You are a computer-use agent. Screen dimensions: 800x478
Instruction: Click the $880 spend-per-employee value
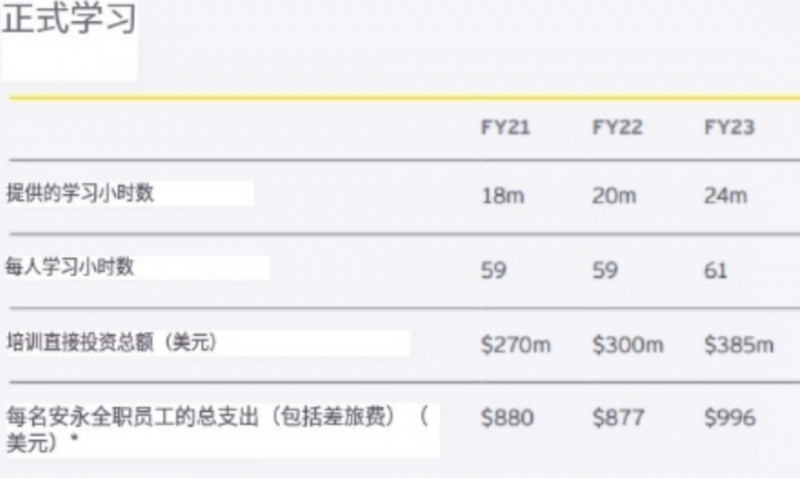coord(508,418)
